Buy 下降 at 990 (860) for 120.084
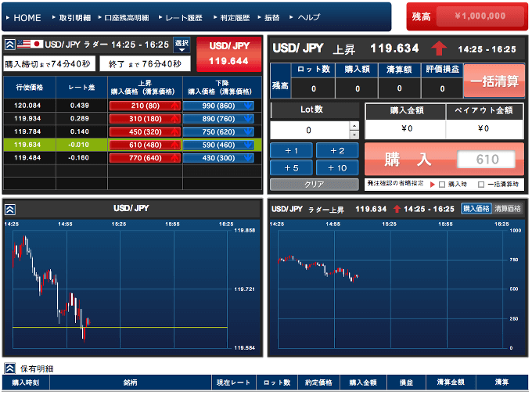Image resolution: width=532 pixels, height=395 pixels. (x=218, y=106)
